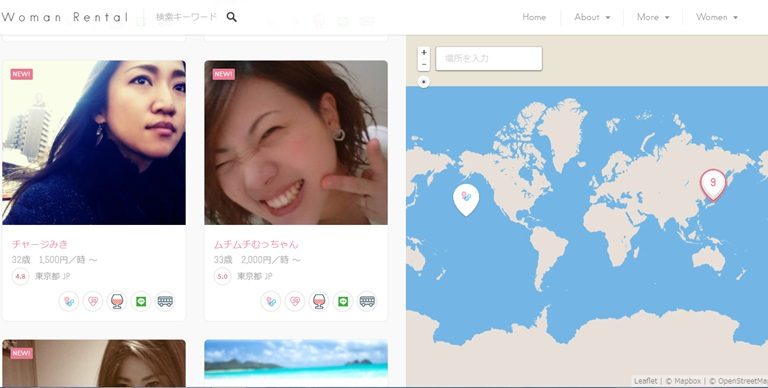Open the ムチムチむっちゃん profile name link
The height and width of the screenshot is (388, 768).
[x=256, y=243]
